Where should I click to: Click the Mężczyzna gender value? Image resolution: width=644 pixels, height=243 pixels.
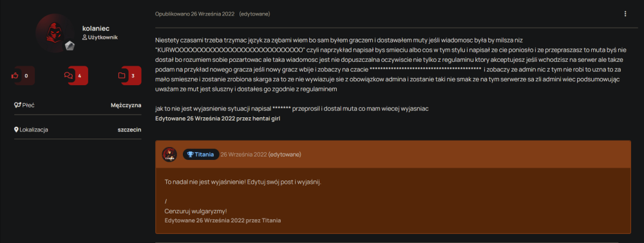coord(126,105)
